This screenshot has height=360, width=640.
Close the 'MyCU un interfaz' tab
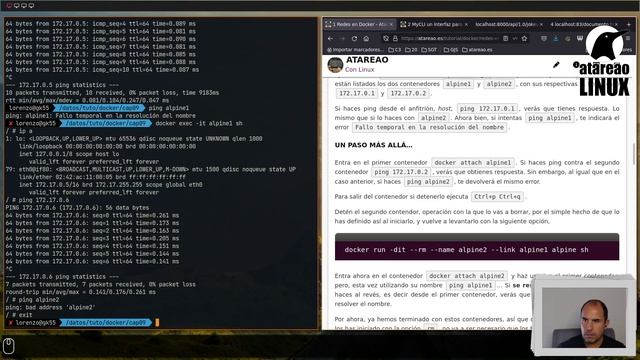(466, 24)
